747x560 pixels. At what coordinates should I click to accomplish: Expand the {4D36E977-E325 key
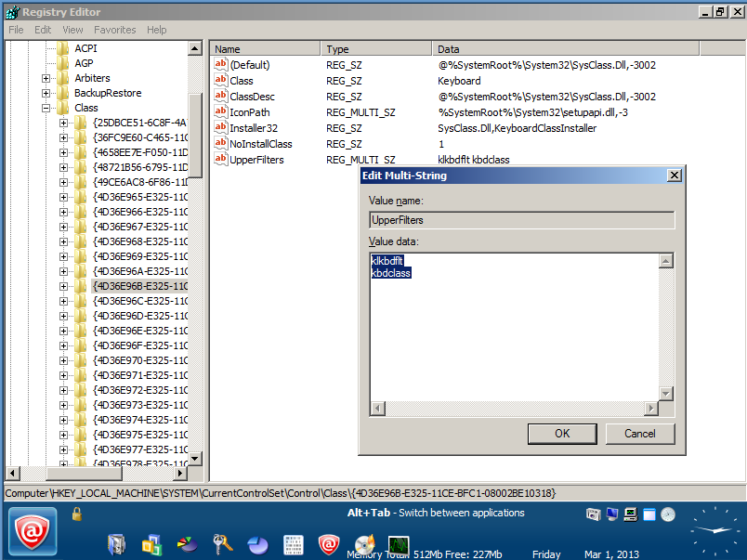63,449
